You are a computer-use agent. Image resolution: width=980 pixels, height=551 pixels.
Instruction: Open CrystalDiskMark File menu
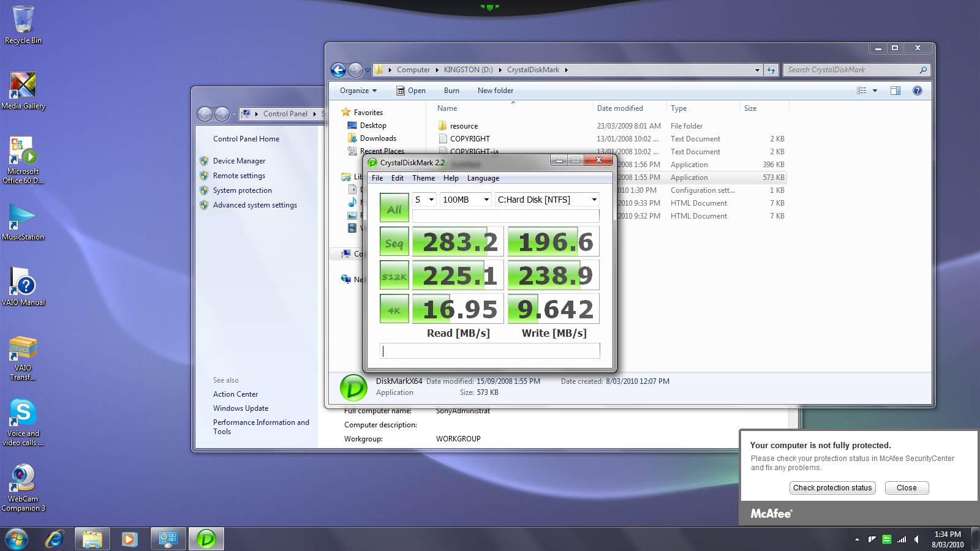pyautogui.click(x=377, y=178)
